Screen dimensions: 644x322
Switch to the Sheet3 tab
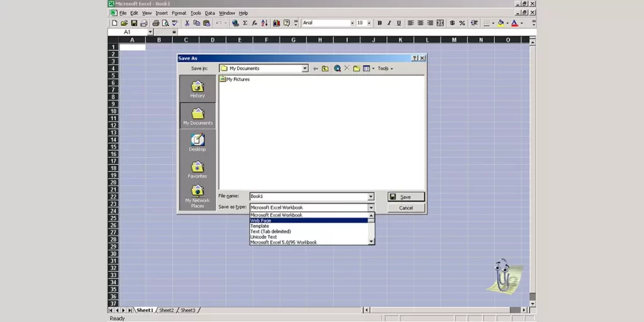click(188, 311)
